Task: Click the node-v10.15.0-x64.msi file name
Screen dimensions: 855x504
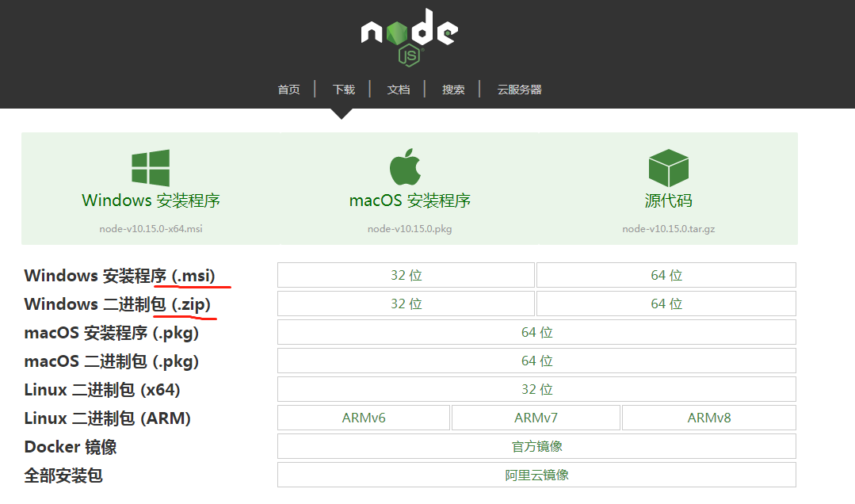Action: point(151,228)
